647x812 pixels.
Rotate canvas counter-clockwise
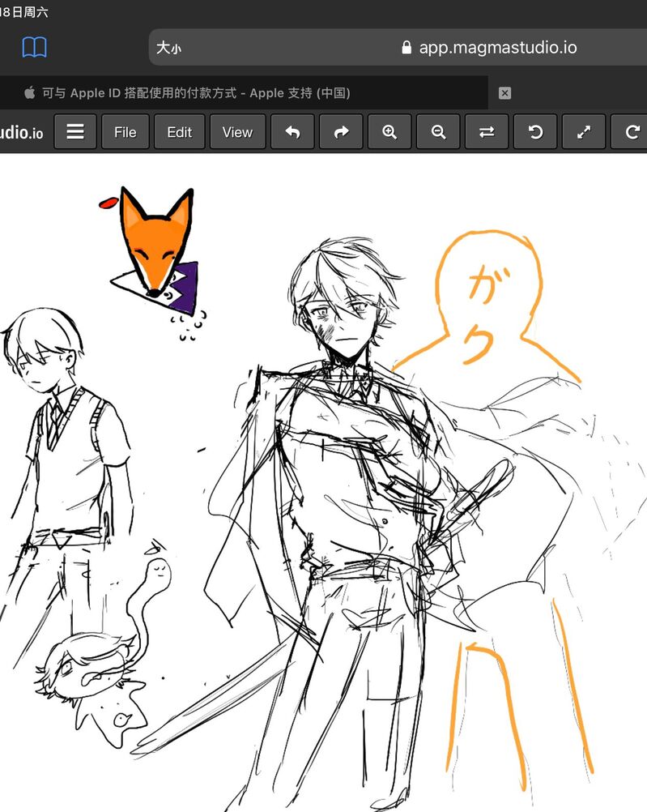pos(535,132)
